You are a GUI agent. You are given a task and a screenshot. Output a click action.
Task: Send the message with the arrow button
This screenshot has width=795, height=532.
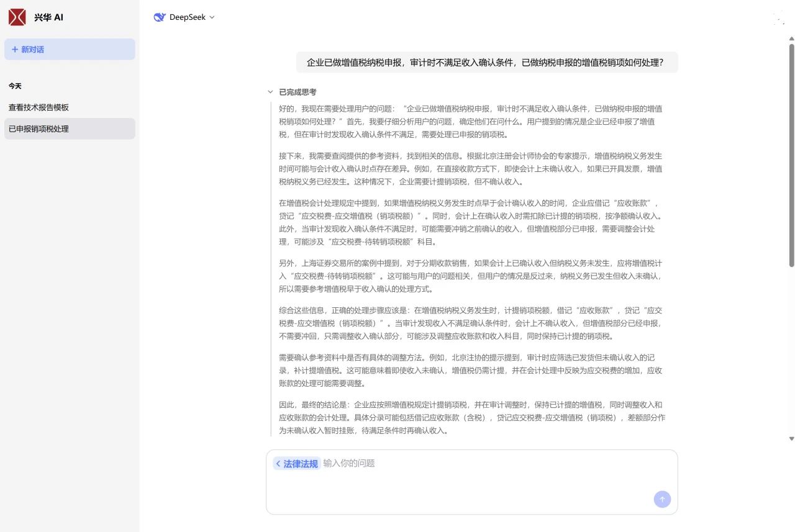click(662, 499)
